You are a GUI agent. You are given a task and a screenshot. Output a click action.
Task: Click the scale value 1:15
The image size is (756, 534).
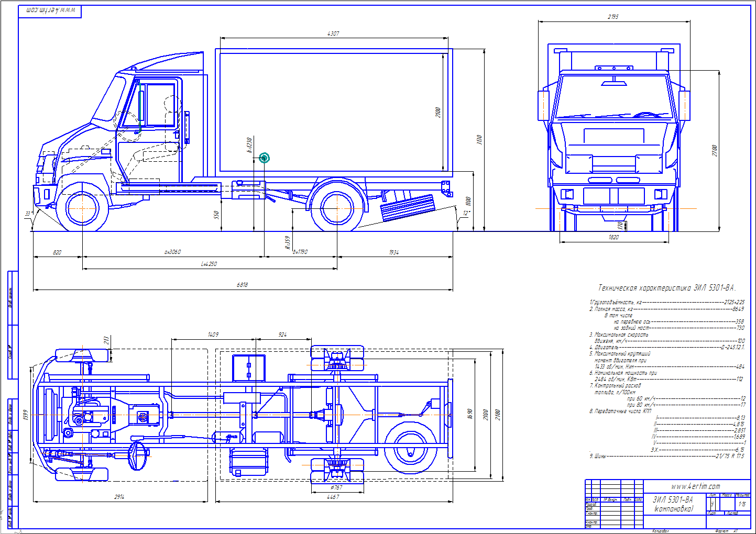click(x=741, y=504)
